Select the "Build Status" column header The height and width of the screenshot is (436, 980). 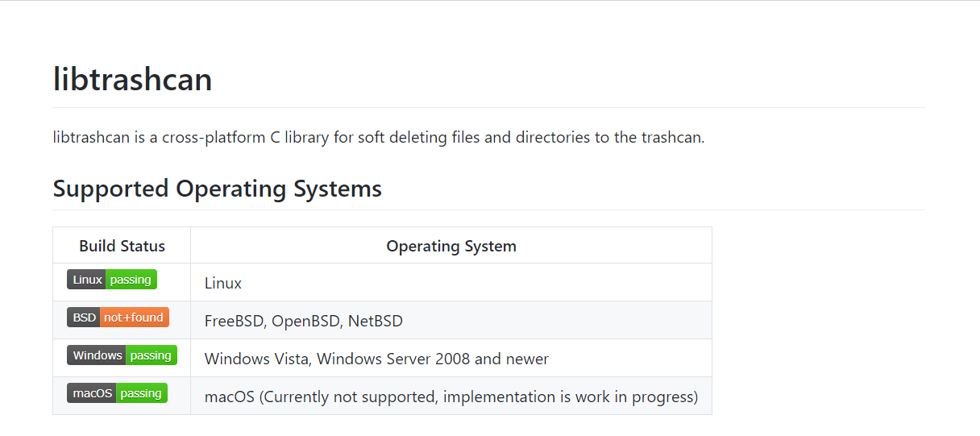(122, 246)
